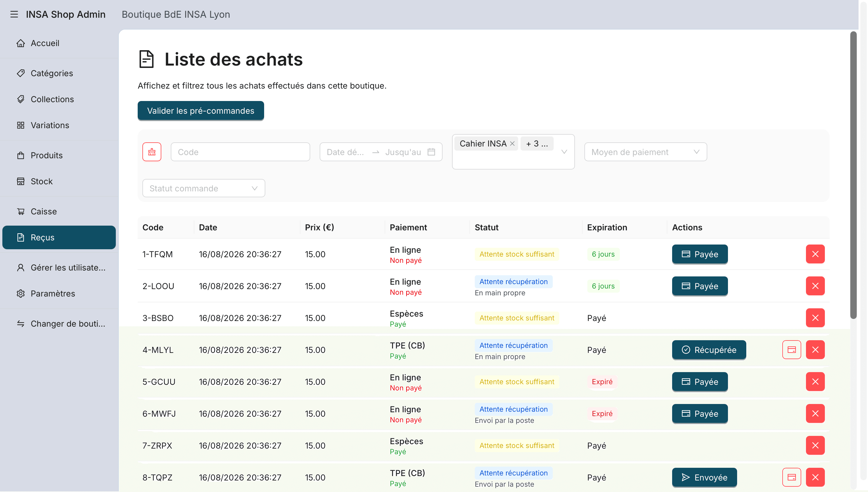Click order code 3-BSBO

pos(158,318)
